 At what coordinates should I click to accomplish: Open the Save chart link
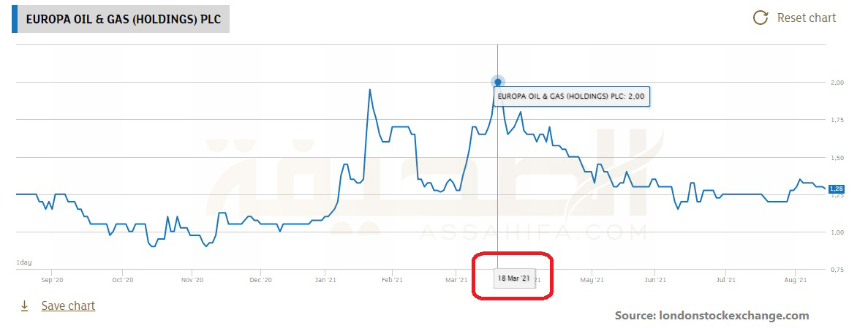(68, 306)
